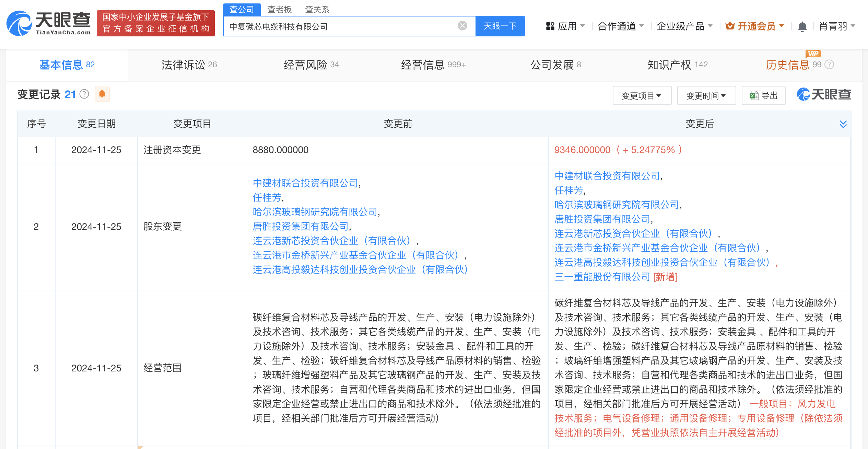Click the 变更日期 column header
868x449 pixels.
96,124
